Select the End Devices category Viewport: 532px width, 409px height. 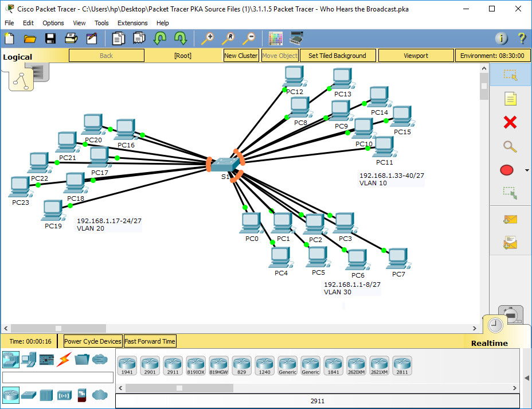click(29, 360)
